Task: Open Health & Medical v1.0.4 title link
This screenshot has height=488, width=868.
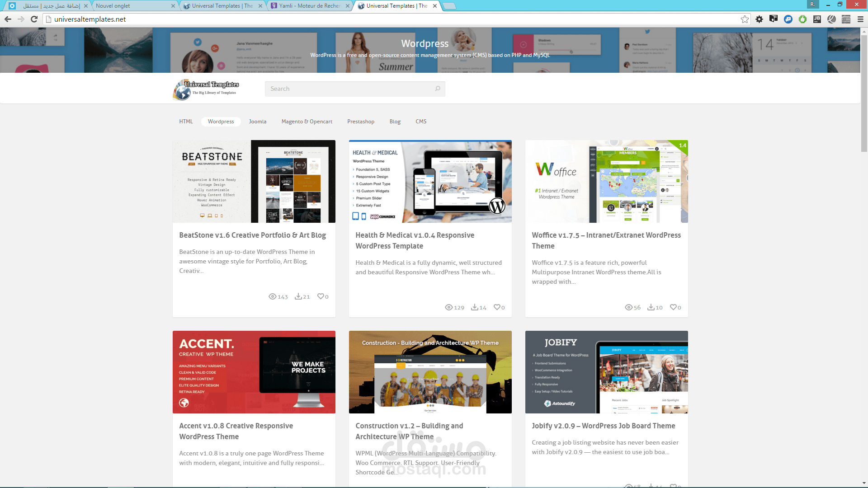Action: tap(415, 240)
